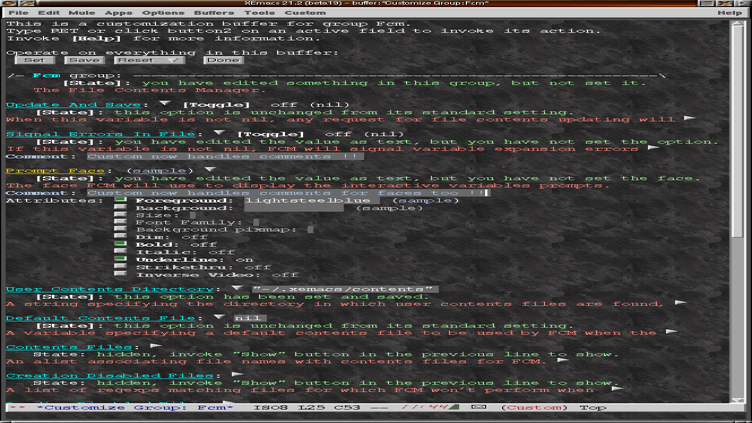Click the Signal Errors In File link
Viewport: 752px width, 423px height.
[x=101, y=134]
